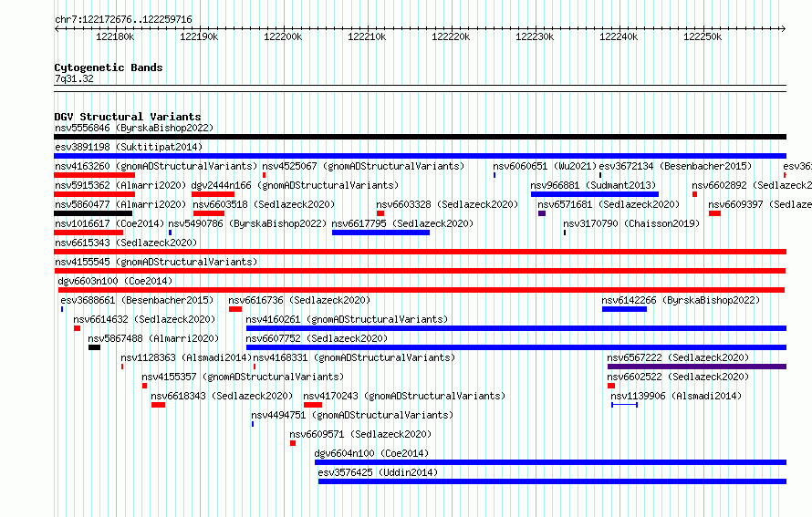Select the 7q31.32 cytogenetic band label
Screen dimensions: 812x517
(x=74, y=78)
